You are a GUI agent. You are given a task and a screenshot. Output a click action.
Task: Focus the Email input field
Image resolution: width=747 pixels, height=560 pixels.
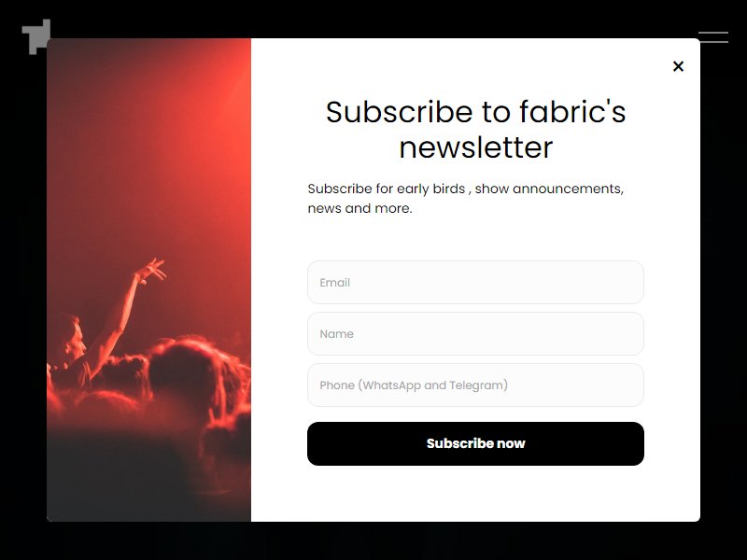[x=475, y=283]
